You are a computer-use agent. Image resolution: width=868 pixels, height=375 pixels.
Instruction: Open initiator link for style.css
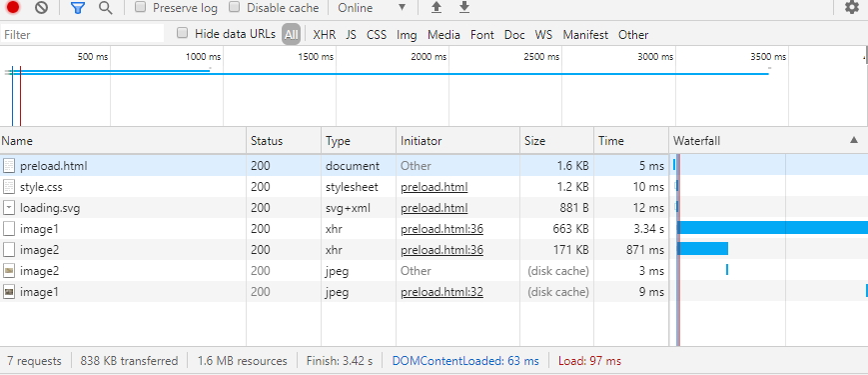coord(434,187)
